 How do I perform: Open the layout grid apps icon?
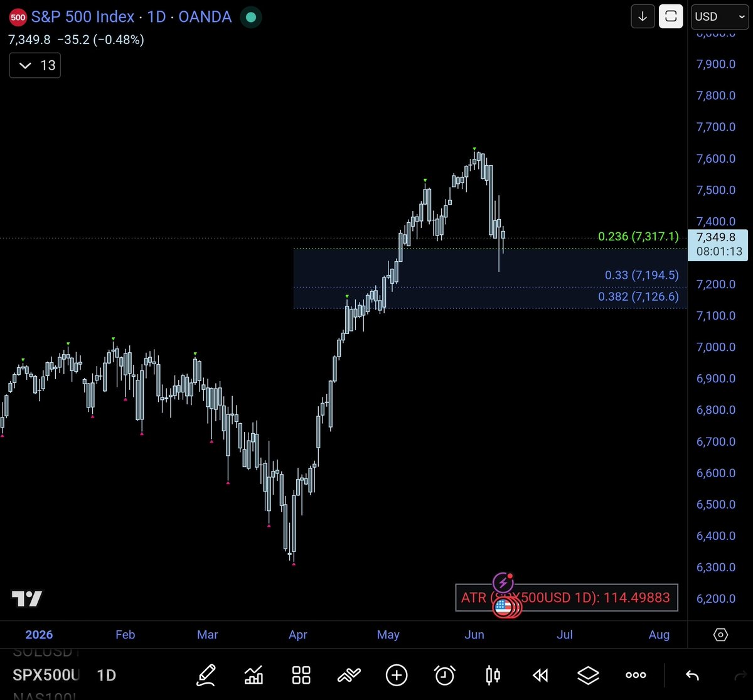301,676
